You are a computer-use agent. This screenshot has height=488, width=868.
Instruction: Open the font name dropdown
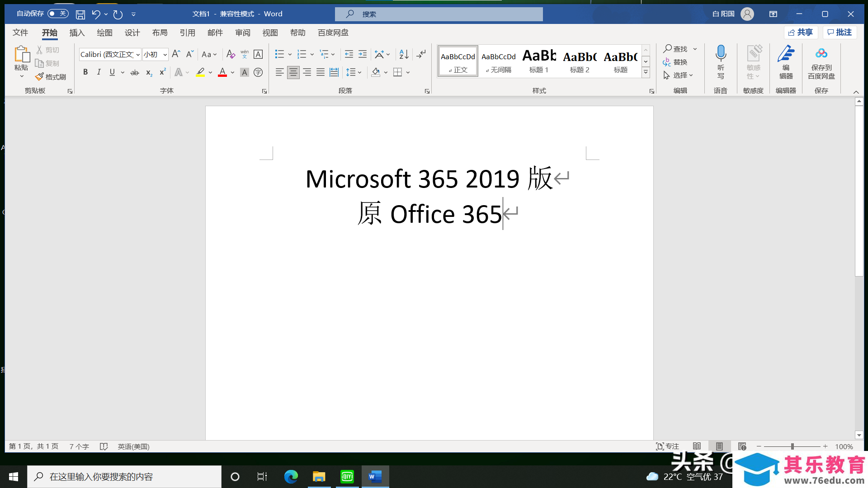(137, 55)
